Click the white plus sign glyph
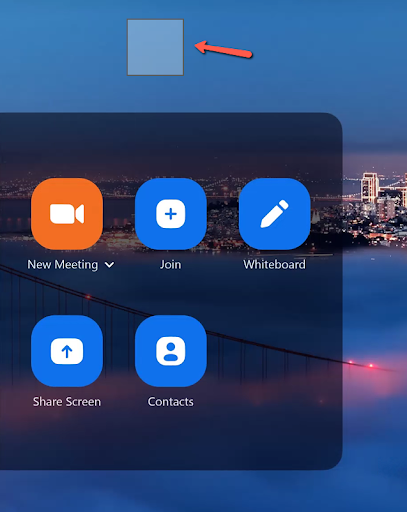The width and height of the screenshot is (407, 512). coord(171,214)
